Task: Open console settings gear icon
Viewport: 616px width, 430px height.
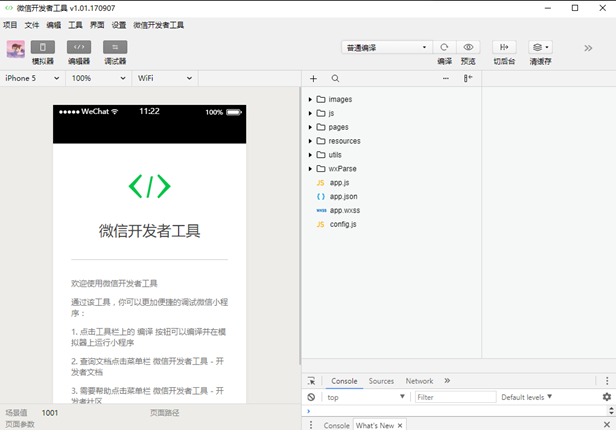Action: 607,397
